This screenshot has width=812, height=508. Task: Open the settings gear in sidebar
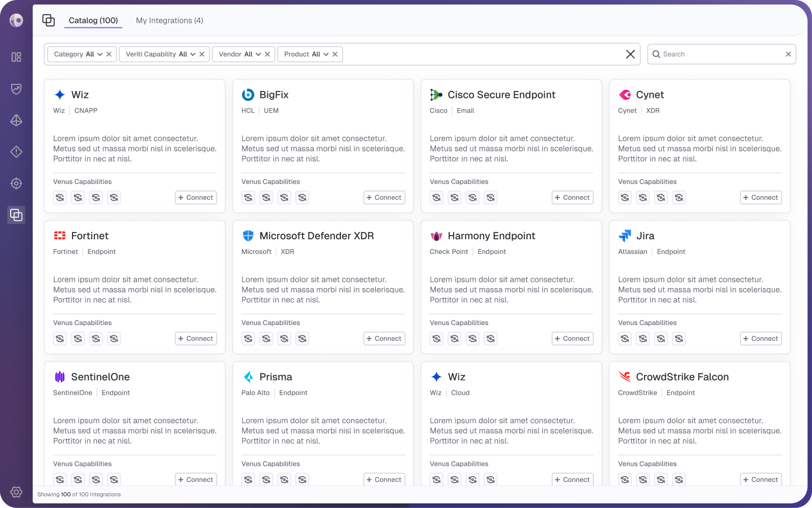[16, 492]
